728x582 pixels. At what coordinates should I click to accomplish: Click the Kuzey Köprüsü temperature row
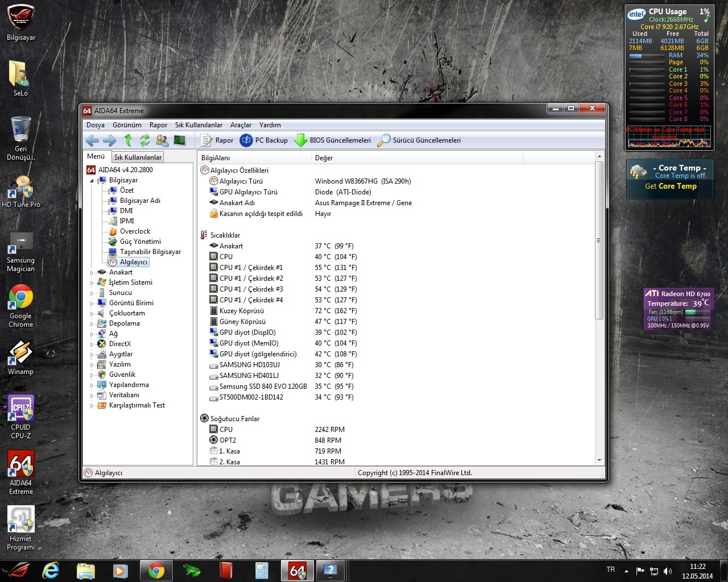396,311
